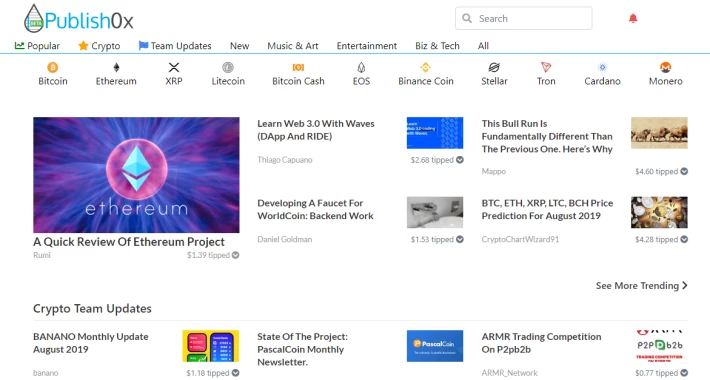
Task: Visit author banano's profile
Action: coord(46,373)
